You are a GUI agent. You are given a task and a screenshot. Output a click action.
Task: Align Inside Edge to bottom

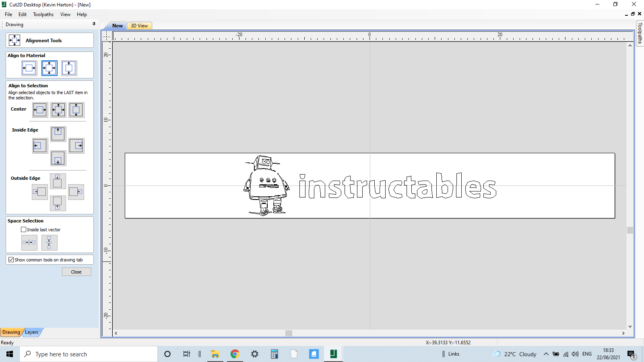[58, 158]
